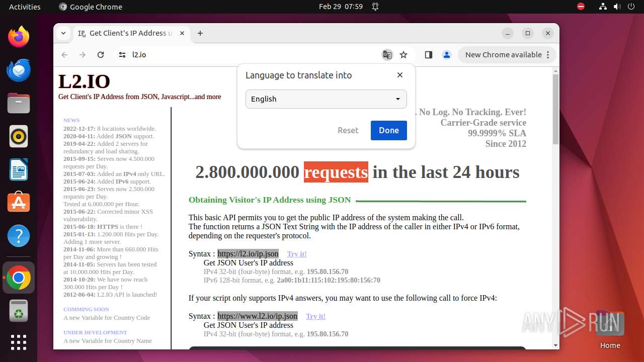Screen dimensions: 644x362
Task: Reload the l2.io page
Action: coord(101,55)
